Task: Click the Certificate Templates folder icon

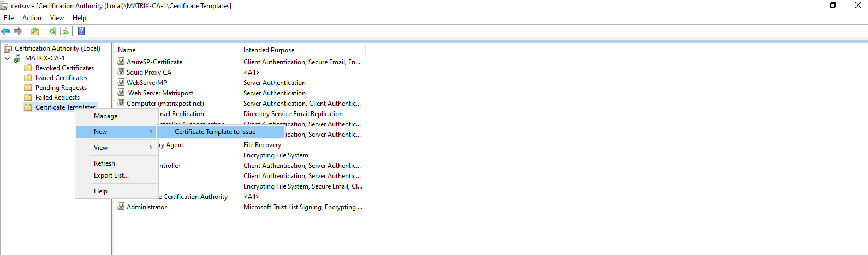Action: click(28, 107)
